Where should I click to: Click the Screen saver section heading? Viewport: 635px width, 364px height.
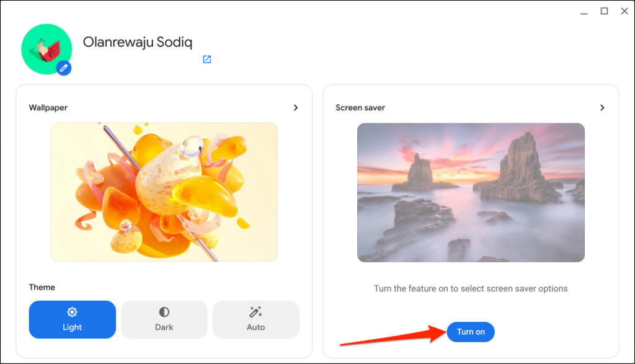[x=360, y=107]
